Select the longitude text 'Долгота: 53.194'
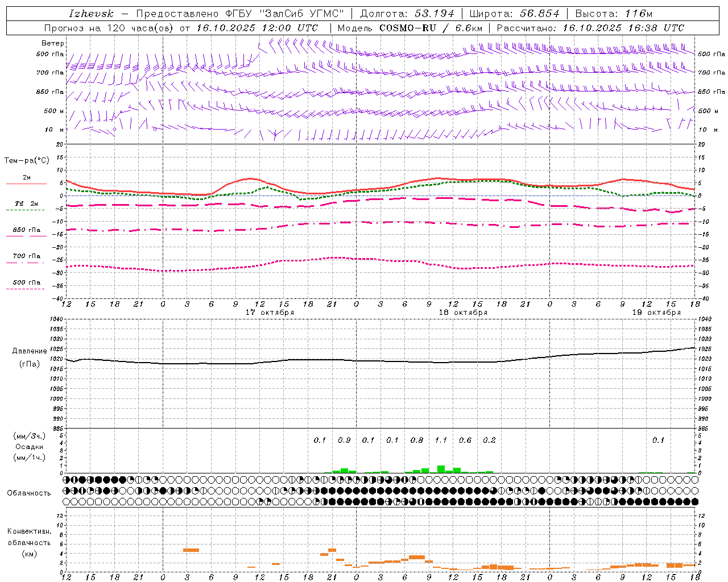 407,14
